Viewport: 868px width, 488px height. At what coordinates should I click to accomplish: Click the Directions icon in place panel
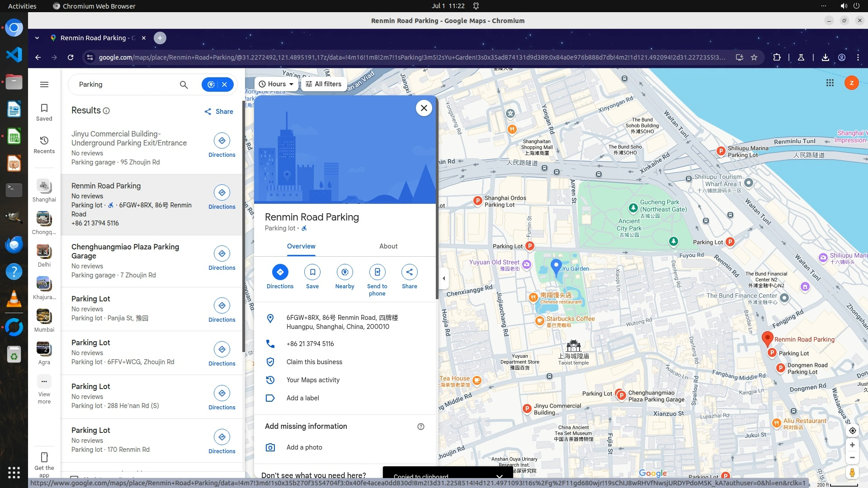coord(280,272)
